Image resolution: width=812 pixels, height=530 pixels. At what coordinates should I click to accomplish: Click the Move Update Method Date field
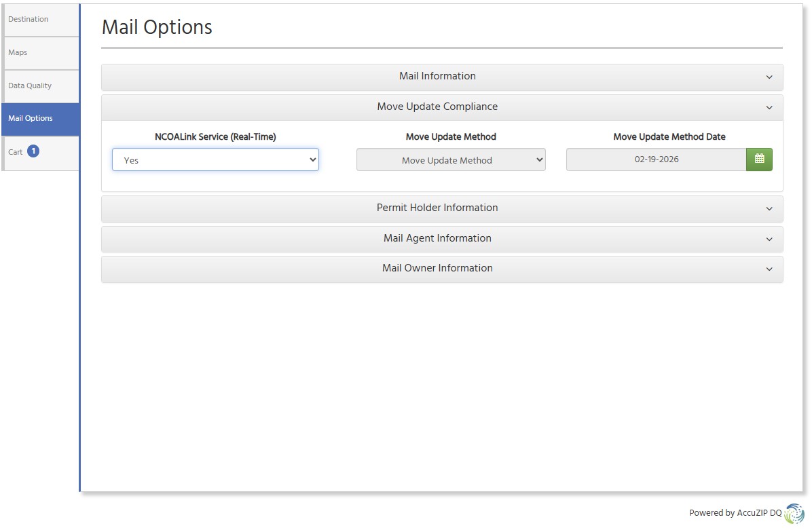[657, 159]
